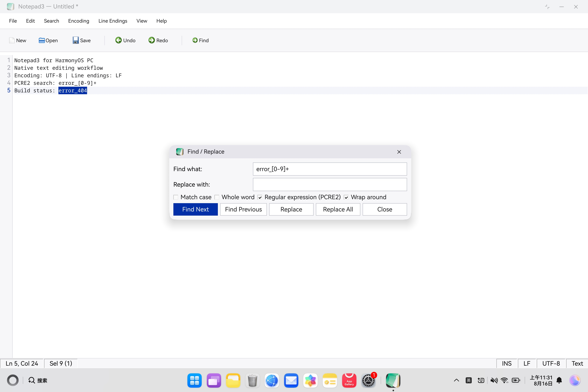This screenshot has height=392, width=588.
Task: Open the launcher grid in the dock
Action: 194,381
